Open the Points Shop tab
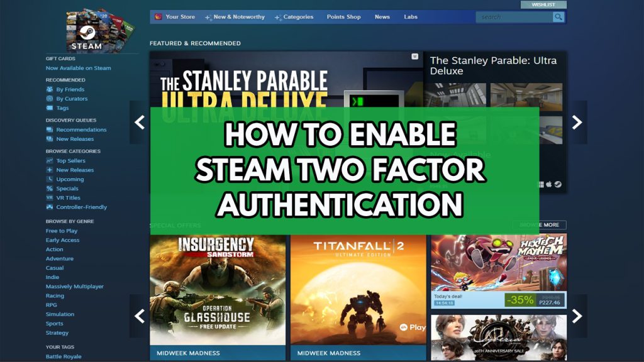Image resolution: width=644 pixels, height=362 pixels. [x=344, y=17]
